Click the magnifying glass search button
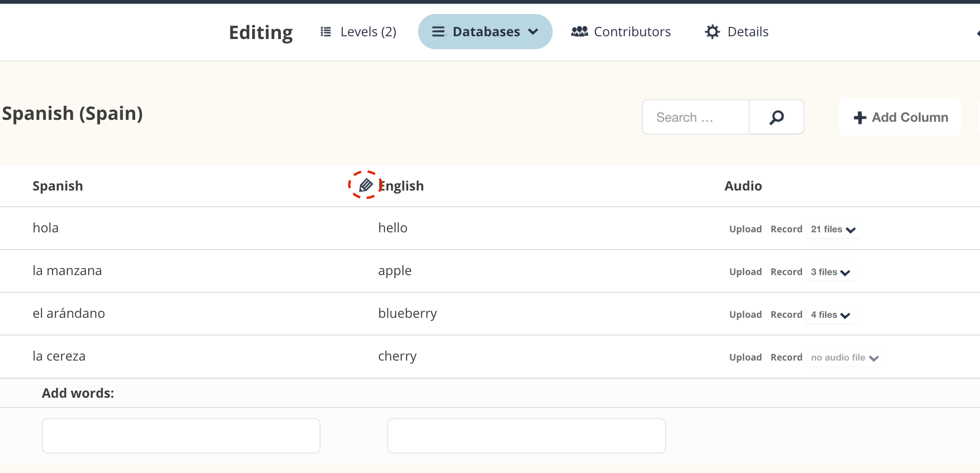 click(776, 118)
